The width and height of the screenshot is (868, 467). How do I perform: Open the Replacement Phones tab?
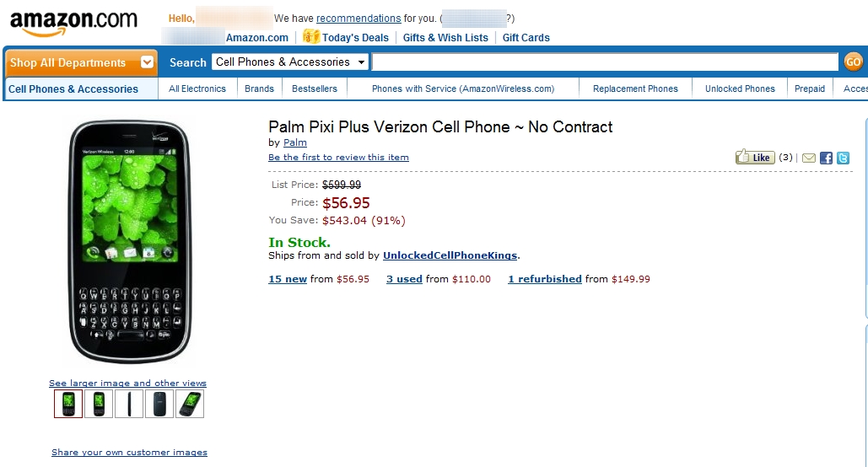635,89
